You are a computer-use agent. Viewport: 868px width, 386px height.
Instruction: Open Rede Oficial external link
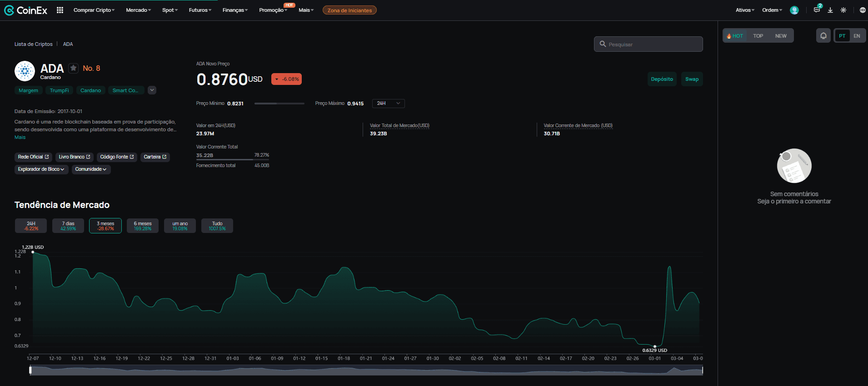click(x=33, y=157)
